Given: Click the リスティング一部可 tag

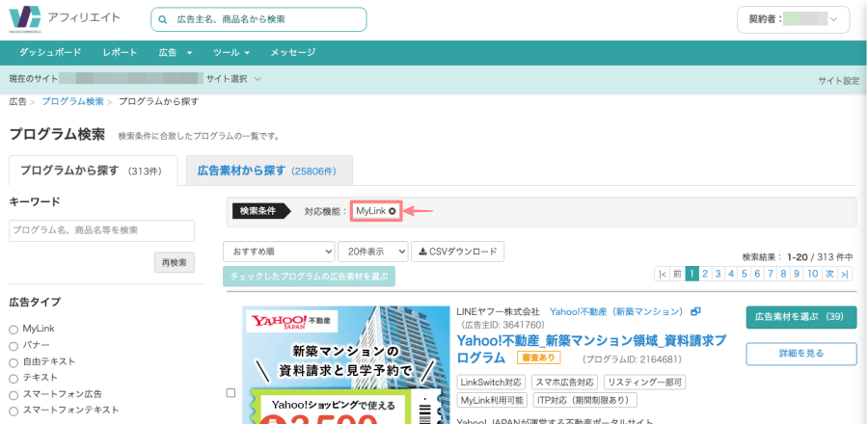Looking at the screenshot, I should tap(645, 382).
